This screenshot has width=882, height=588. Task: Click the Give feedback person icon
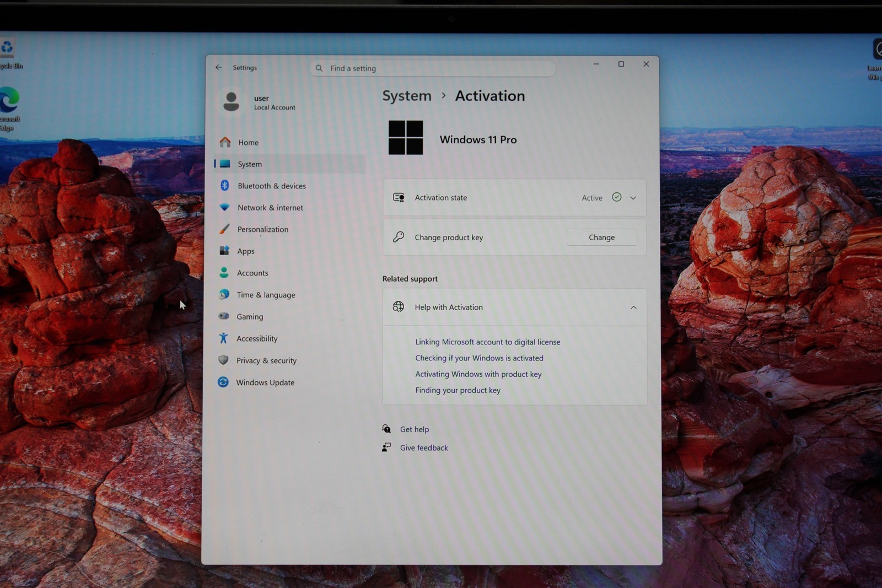(386, 447)
